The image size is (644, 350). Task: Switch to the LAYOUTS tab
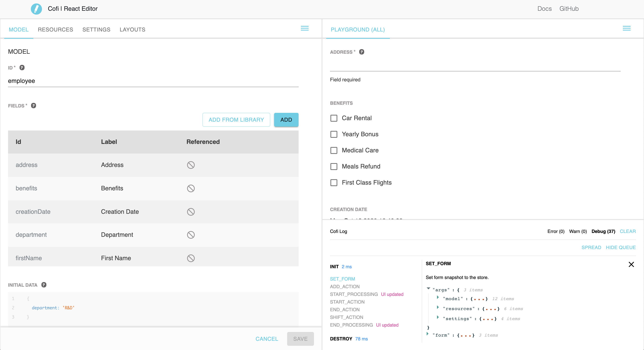pyautogui.click(x=132, y=30)
